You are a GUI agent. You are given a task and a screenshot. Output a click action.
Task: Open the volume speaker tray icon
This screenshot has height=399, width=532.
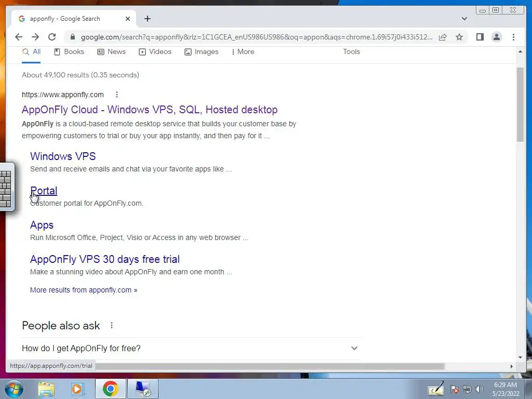point(480,390)
